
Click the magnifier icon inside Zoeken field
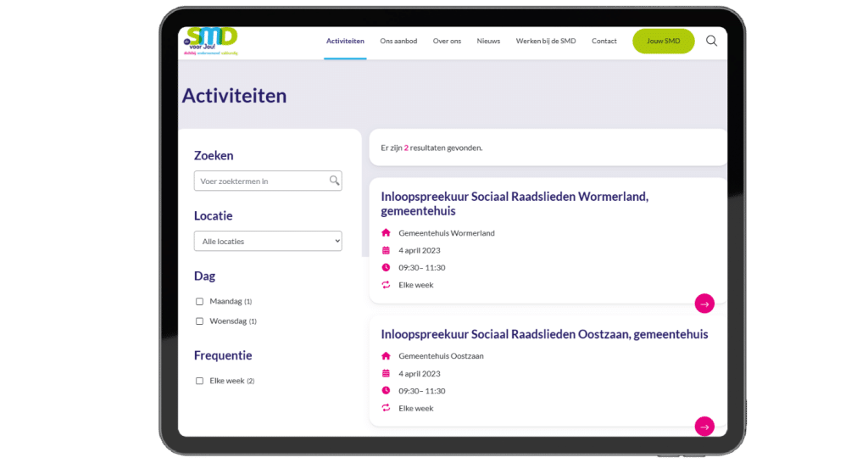334,181
